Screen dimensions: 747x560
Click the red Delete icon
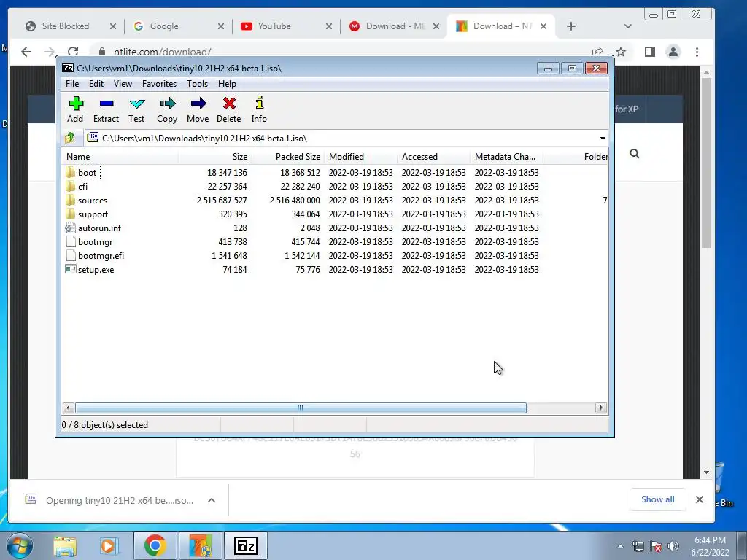229,104
